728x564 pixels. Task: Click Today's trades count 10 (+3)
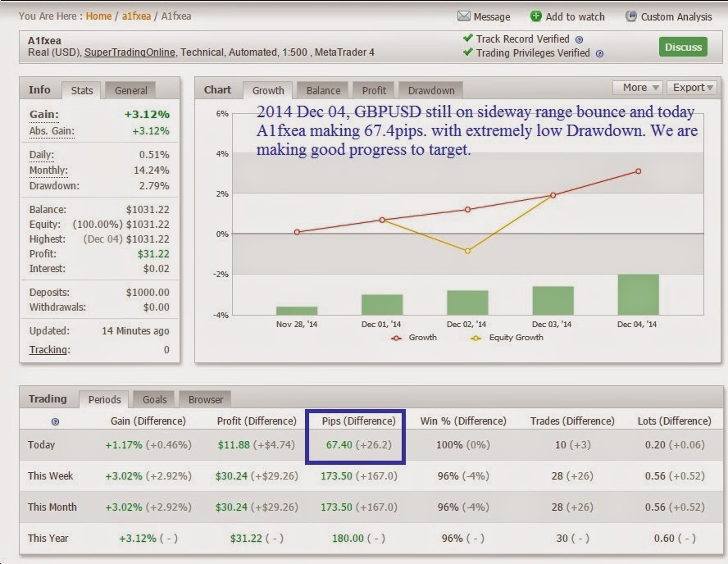tap(572, 444)
